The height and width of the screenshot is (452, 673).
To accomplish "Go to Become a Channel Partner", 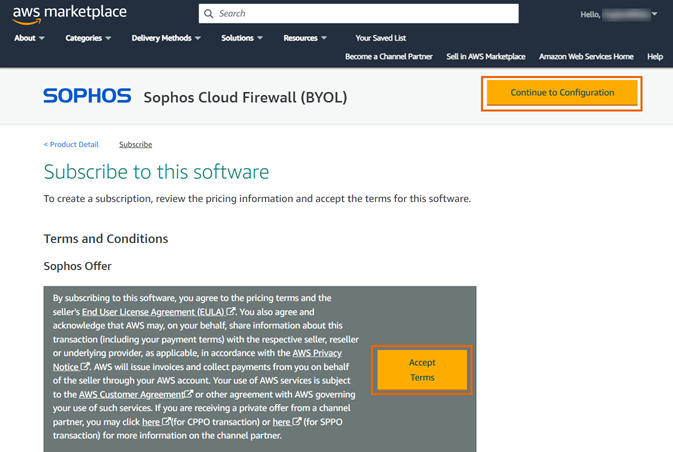I will (388, 57).
